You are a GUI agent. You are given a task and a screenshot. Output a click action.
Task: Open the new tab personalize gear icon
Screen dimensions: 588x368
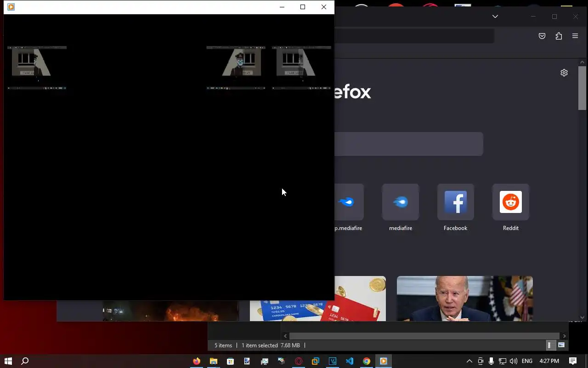coord(564,73)
